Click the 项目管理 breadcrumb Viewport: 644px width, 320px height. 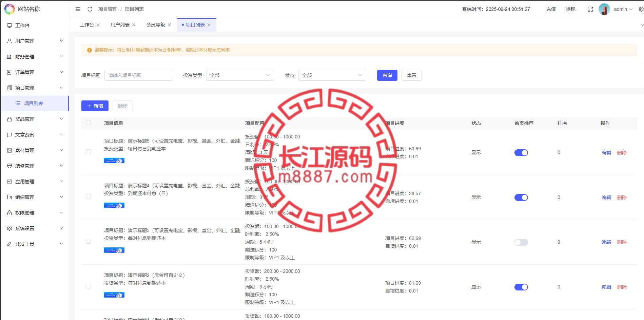(x=108, y=9)
